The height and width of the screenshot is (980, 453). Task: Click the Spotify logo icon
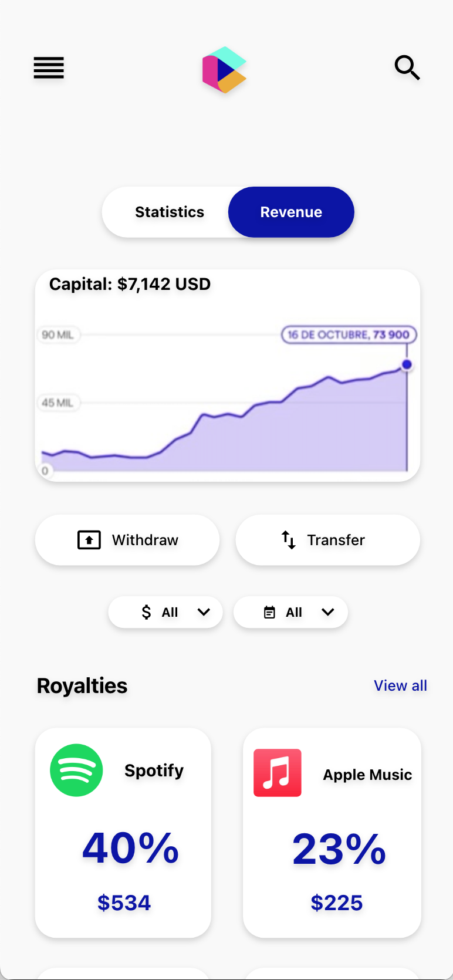coord(76,770)
